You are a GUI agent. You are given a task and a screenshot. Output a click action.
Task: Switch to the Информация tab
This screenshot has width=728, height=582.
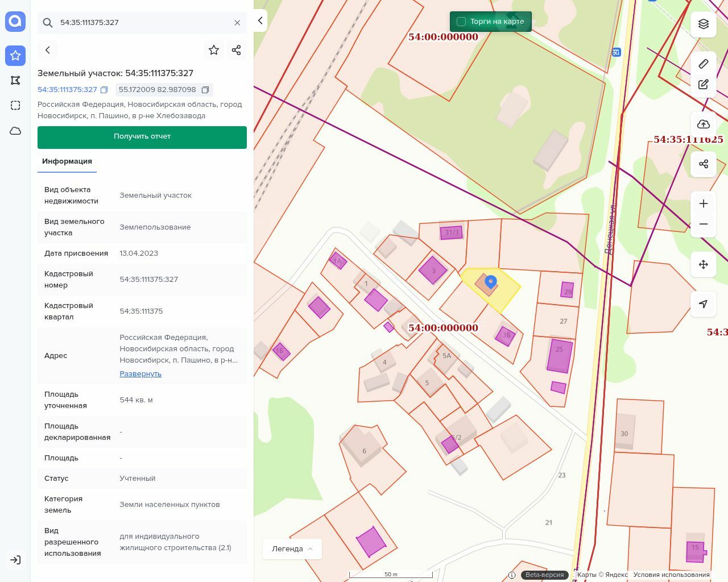coord(67,161)
